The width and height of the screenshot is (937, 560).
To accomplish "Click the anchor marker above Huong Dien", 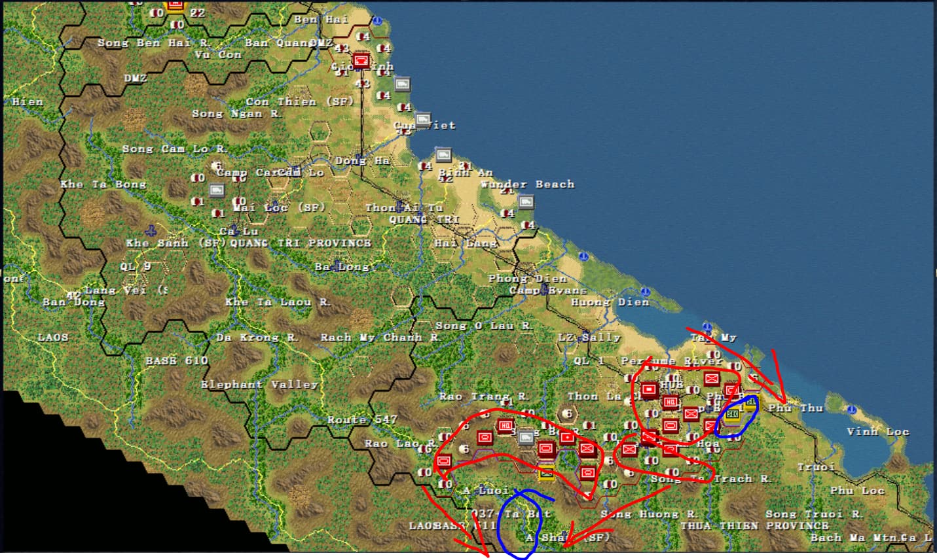I will (646, 291).
